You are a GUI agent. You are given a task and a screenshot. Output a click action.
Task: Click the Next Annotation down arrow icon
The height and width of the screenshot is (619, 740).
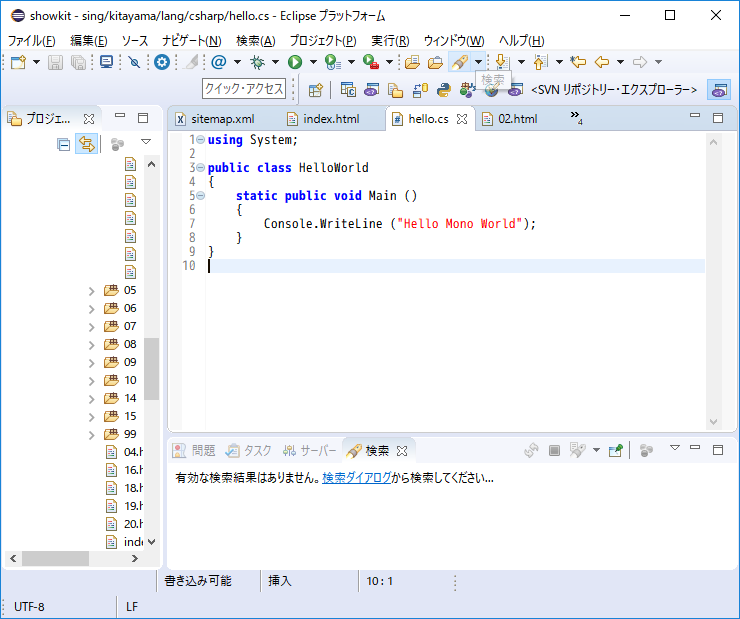[x=502, y=62]
